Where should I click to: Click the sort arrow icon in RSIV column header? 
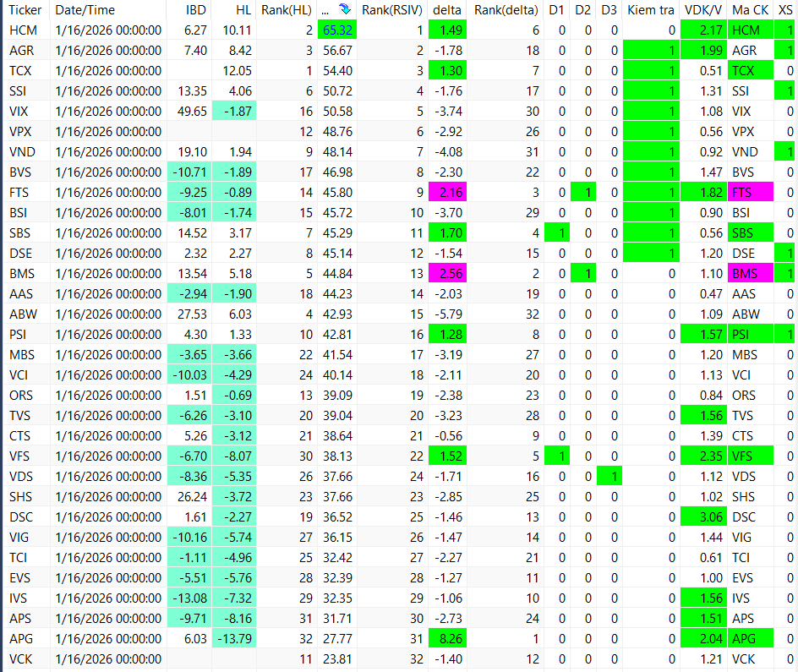345,9
